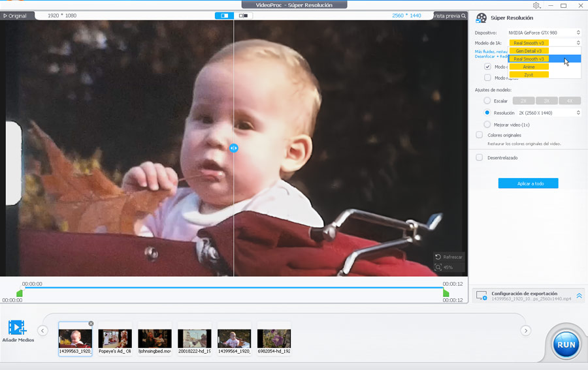The width and height of the screenshot is (588, 370).
Task: Open the Resolución 2K (2560 X 1440) dropdown
Action: (549, 113)
